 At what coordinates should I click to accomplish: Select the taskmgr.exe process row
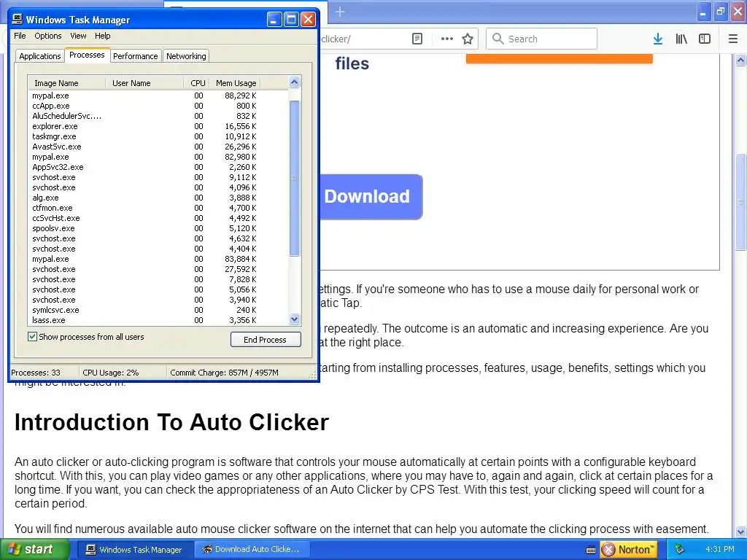pos(158,136)
